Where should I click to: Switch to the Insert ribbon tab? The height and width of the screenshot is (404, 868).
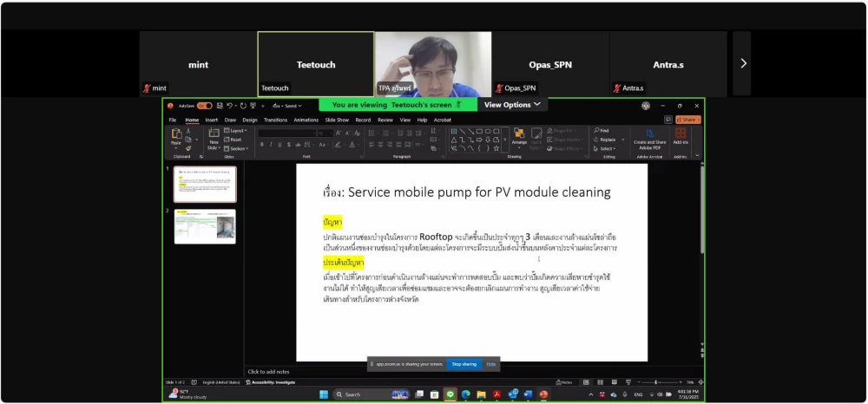click(212, 120)
